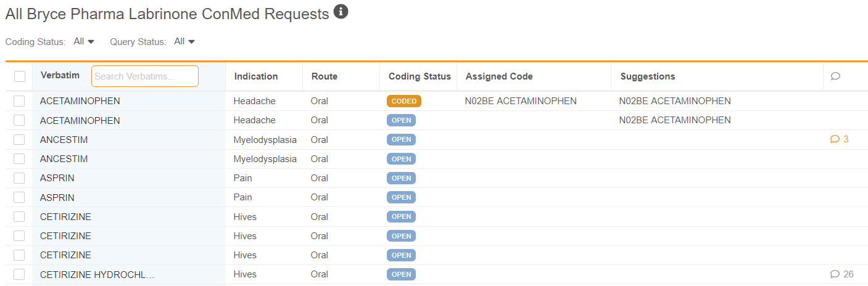Toggle the select-all checkbox in header
This screenshot has height=286, width=868.
[20, 76]
